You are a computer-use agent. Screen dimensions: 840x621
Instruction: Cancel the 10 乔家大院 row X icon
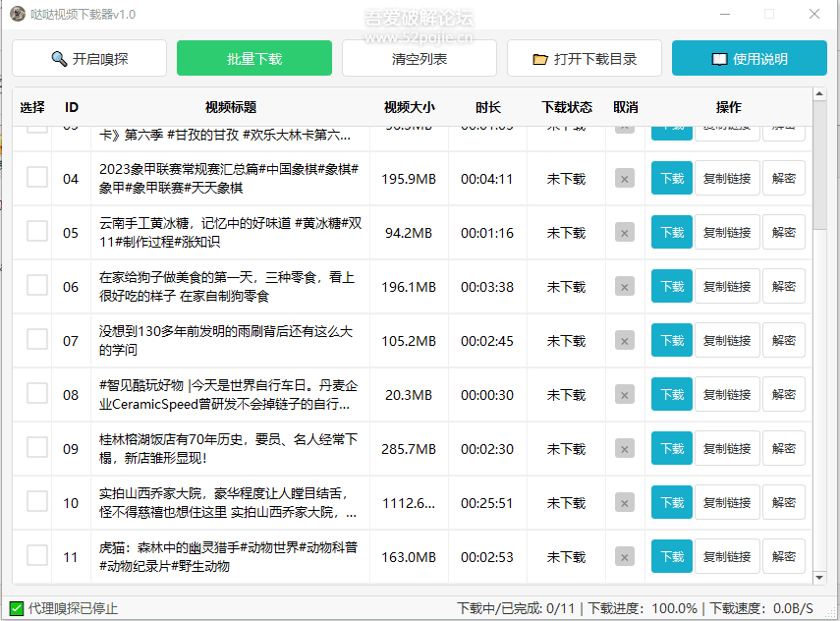point(625,504)
